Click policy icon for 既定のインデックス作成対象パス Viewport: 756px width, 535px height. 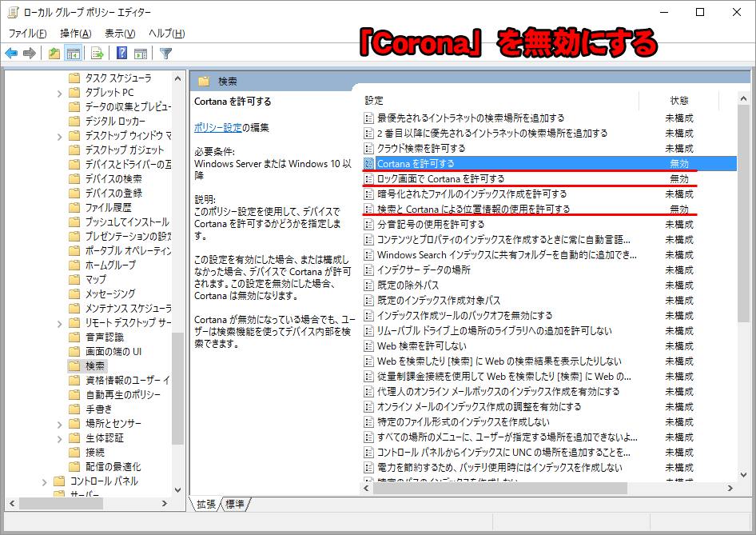369,301
